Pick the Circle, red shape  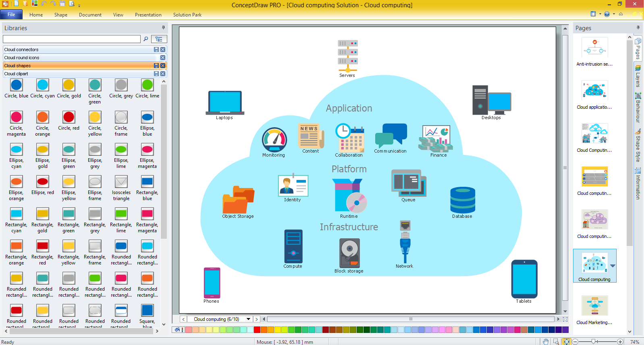69,117
